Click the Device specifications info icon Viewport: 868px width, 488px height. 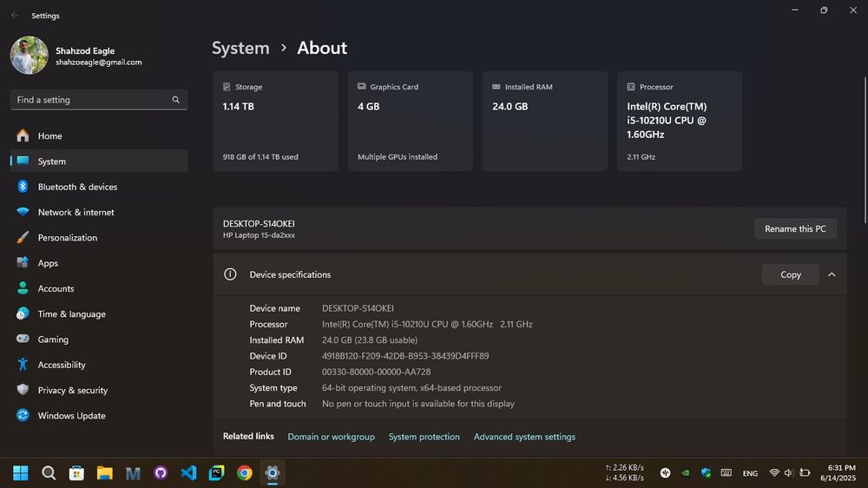pyautogui.click(x=230, y=274)
